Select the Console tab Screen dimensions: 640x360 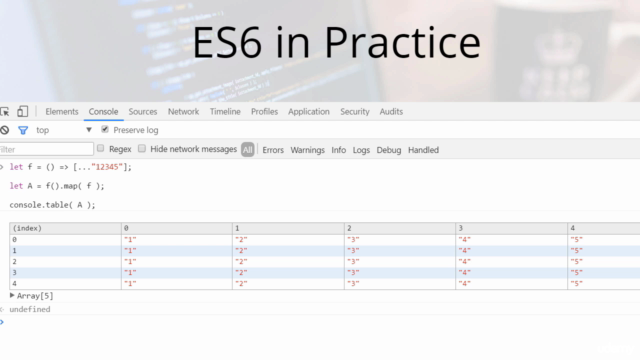pos(103,112)
